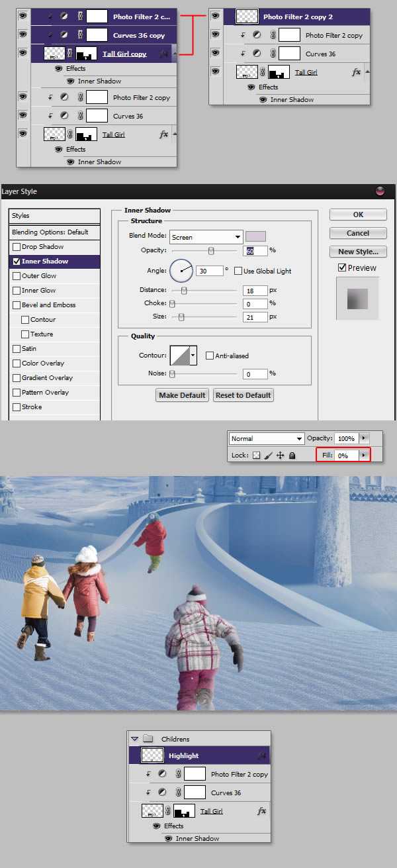Select Blending Options: Default in Styles list
The height and width of the screenshot is (868, 397).
click(x=55, y=232)
